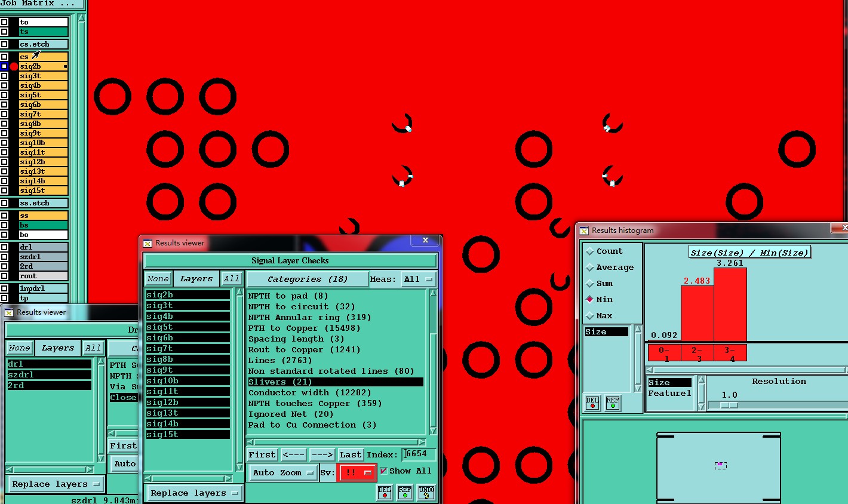Click the window icon of Results histogram title bar

point(583,231)
